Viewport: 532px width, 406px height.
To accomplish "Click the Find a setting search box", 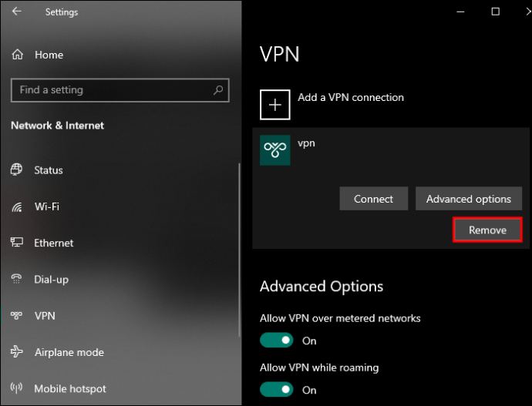I will 112,90.
